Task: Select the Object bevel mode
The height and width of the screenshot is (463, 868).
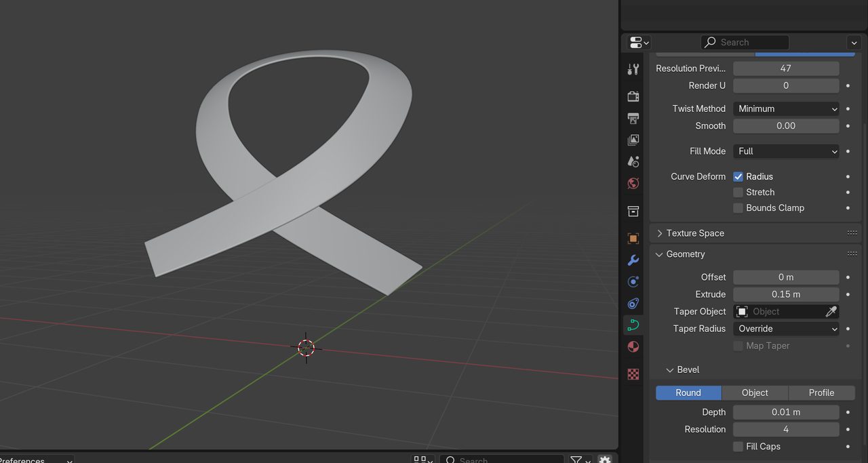Action: pyautogui.click(x=755, y=392)
